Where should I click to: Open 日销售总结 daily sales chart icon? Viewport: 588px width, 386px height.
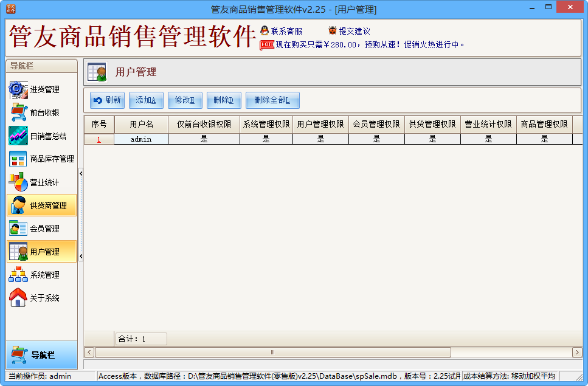18,136
